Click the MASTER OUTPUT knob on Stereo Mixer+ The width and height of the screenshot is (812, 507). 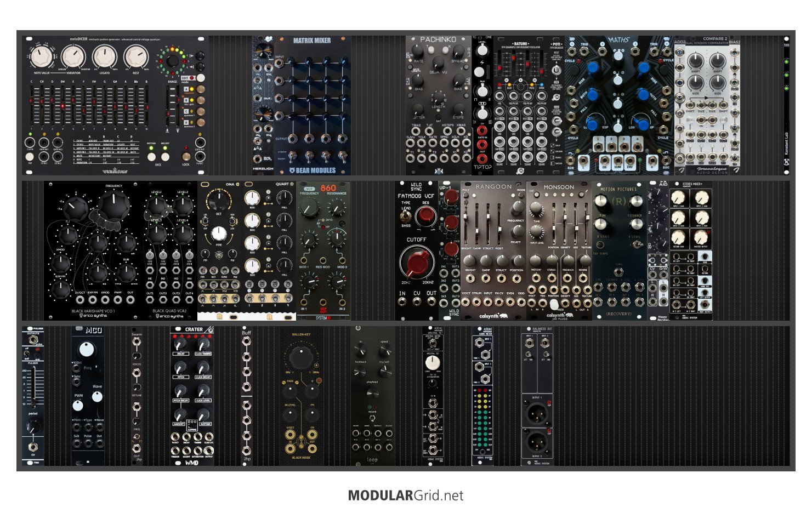pos(701,237)
